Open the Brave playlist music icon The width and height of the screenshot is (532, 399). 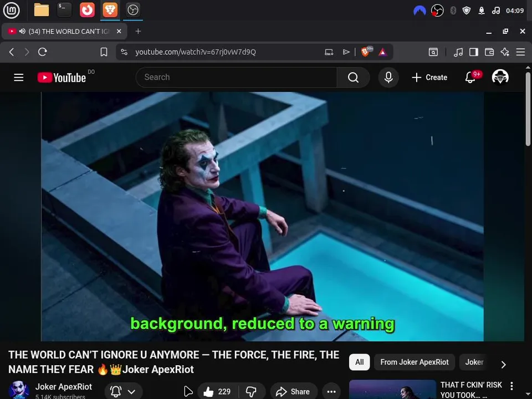coord(458,52)
